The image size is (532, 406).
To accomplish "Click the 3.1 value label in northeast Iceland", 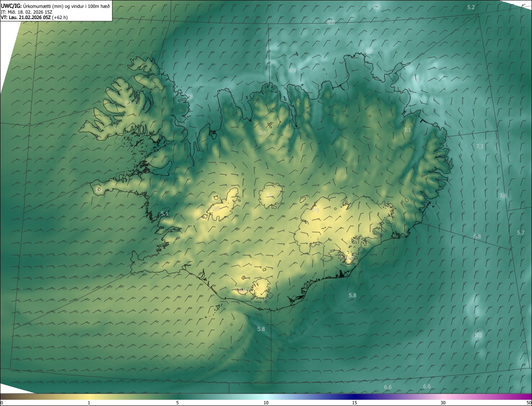I will [407, 130].
